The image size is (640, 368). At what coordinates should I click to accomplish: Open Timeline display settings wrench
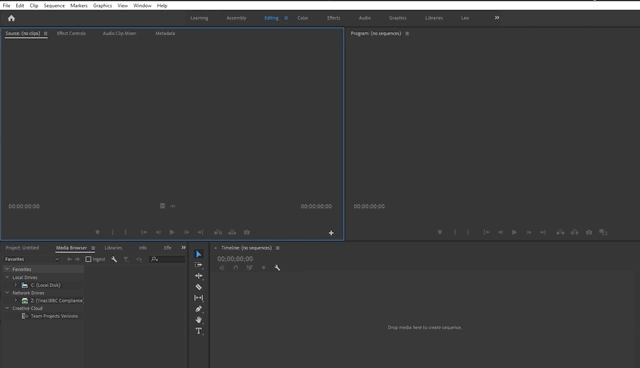point(277,268)
